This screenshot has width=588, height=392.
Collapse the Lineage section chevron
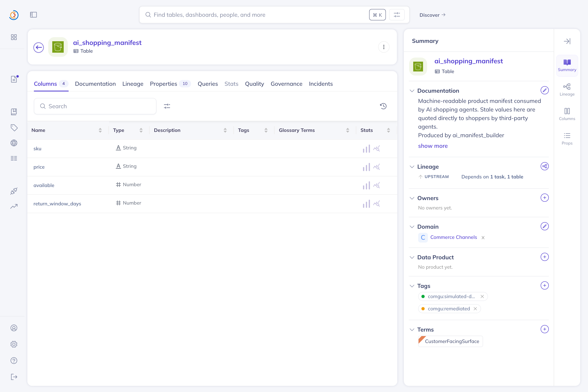point(412,167)
